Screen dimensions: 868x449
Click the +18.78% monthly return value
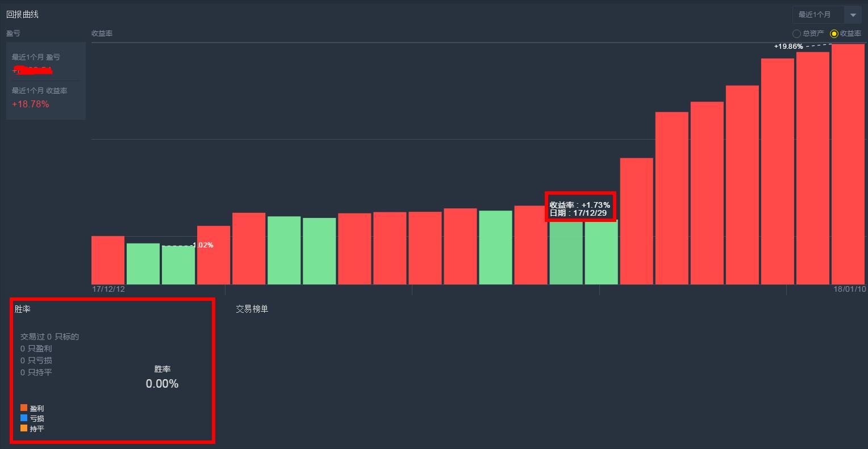point(31,104)
